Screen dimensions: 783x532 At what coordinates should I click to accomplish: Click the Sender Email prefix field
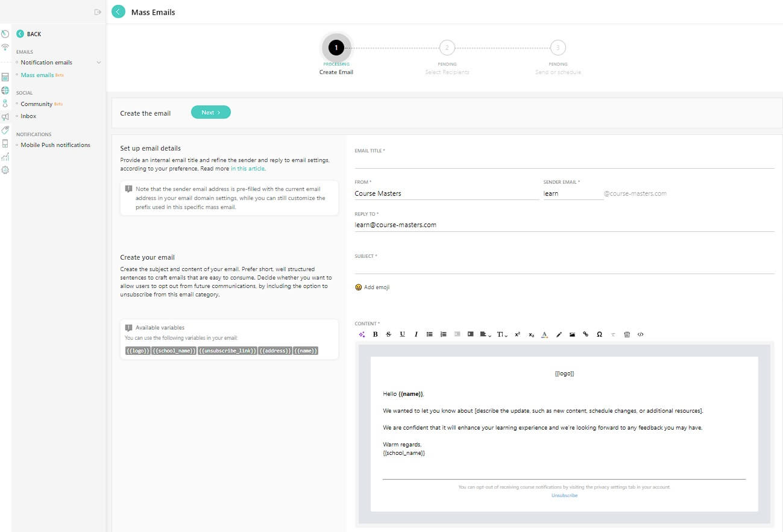coord(573,193)
